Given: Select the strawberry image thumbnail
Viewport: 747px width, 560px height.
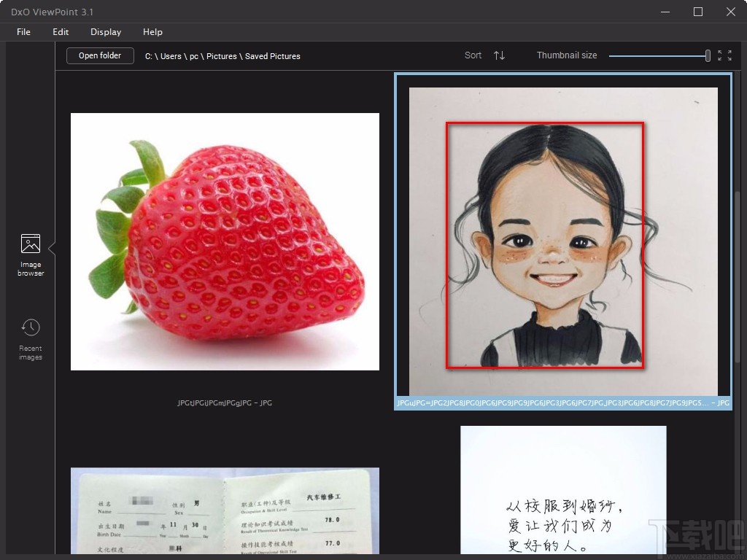Looking at the screenshot, I should [225, 241].
